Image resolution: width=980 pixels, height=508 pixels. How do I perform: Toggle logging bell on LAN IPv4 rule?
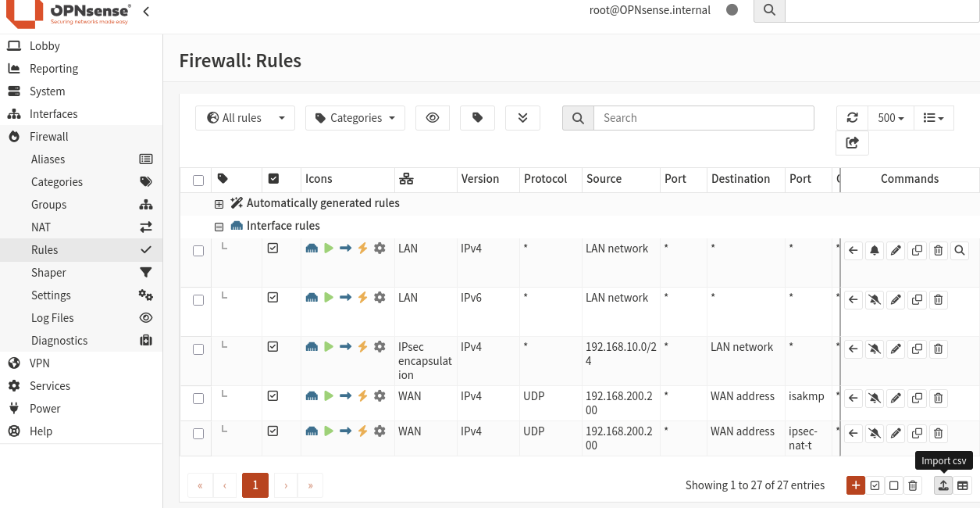pyautogui.click(x=875, y=251)
